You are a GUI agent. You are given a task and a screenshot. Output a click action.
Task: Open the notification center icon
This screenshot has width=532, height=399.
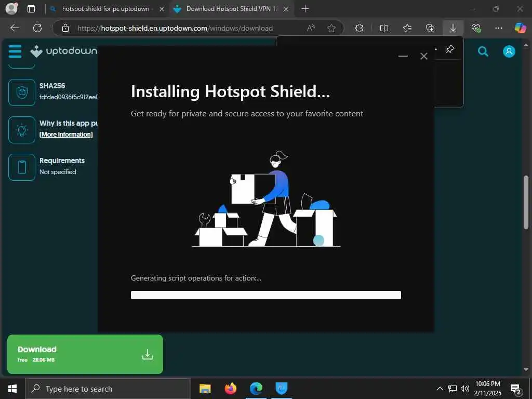(516, 389)
